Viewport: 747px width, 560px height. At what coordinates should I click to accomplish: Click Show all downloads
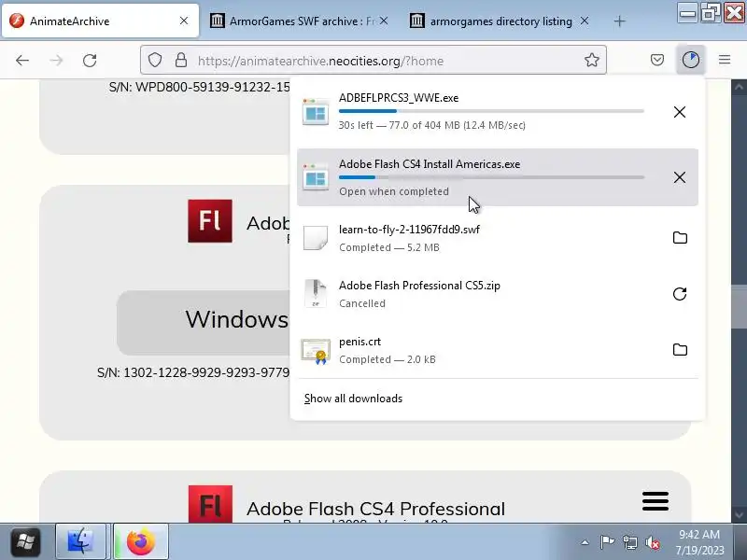tap(353, 399)
